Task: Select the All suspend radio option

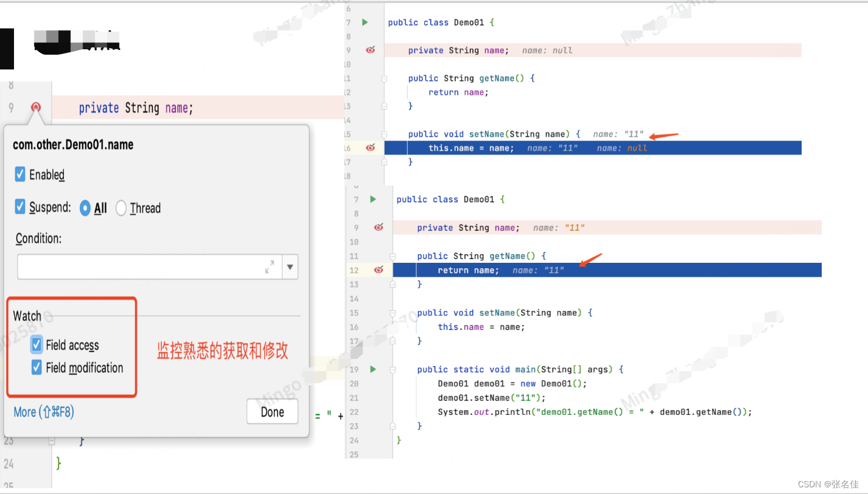Action: (x=85, y=208)
